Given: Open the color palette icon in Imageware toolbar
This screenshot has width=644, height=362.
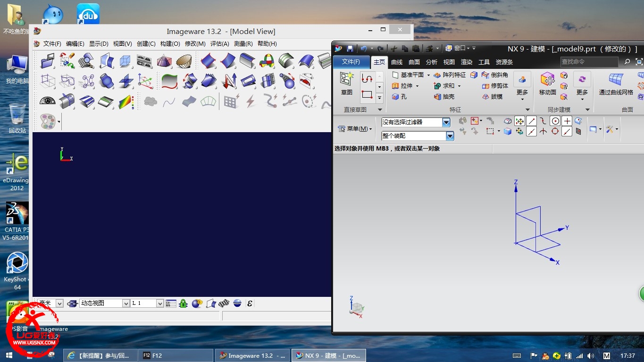Looking at the screenshot, I should 48,122.
